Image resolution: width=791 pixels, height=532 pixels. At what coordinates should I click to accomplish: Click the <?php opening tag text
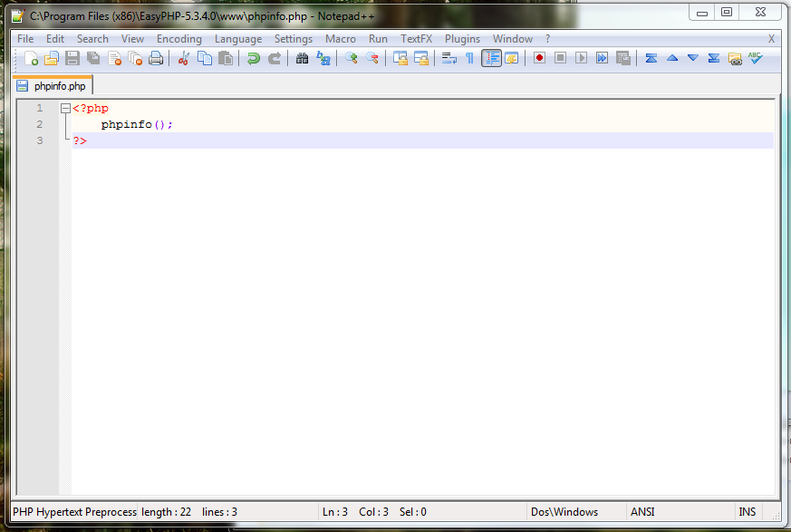click(91, 108)
